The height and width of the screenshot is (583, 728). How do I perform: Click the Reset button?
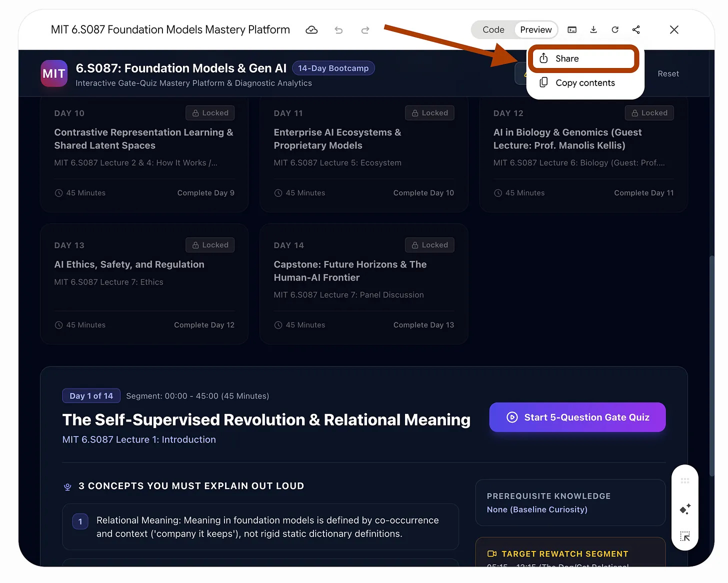click(x=668, y=74)
